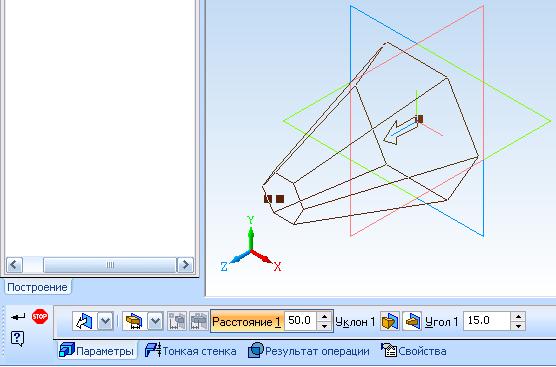The height and width of the screenshot is (367, 556).
Task: Click the tree panel left scroll arrow
Action: (x=15, y=265)
